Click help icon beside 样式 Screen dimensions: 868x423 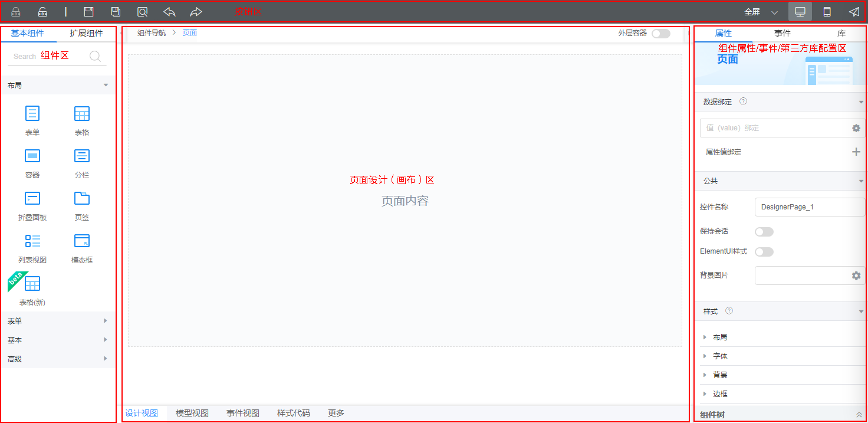pyautogui.click(x=729, y=311)
